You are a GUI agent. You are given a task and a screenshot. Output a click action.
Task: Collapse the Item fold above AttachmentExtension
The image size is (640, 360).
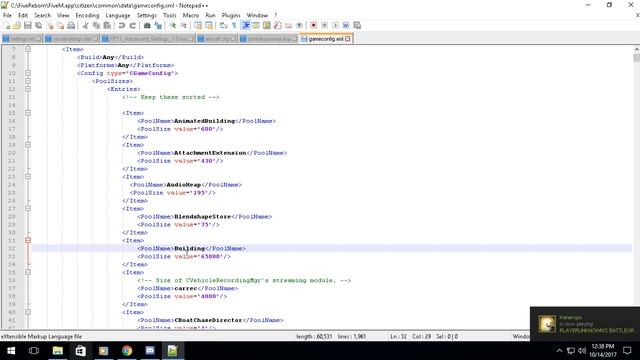click(x=28, y=144)
